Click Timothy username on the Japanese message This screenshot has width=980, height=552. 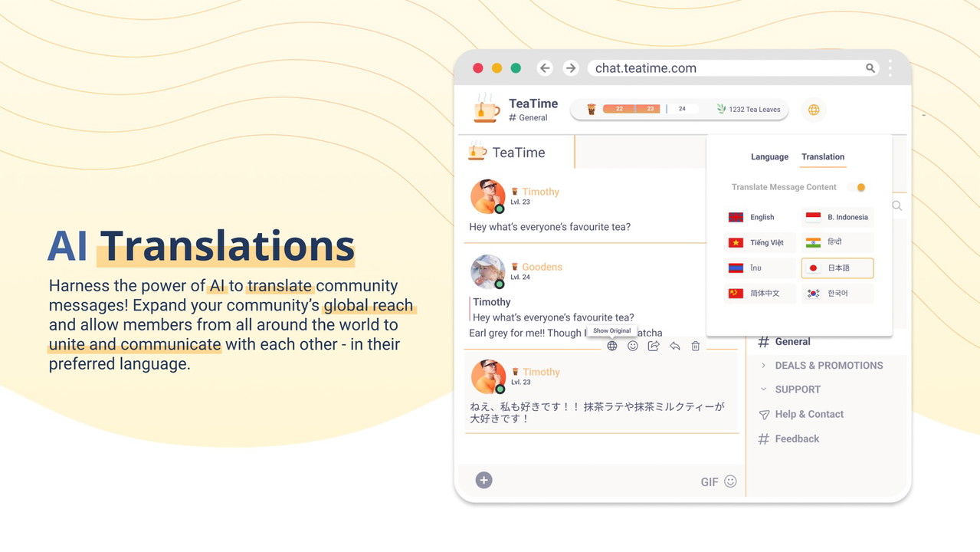coord(542,372)
